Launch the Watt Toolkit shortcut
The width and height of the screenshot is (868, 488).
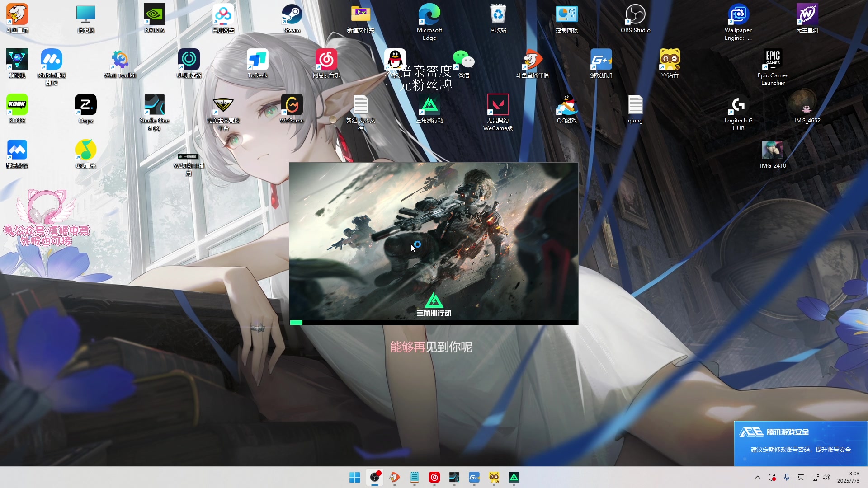coord(120,63)
